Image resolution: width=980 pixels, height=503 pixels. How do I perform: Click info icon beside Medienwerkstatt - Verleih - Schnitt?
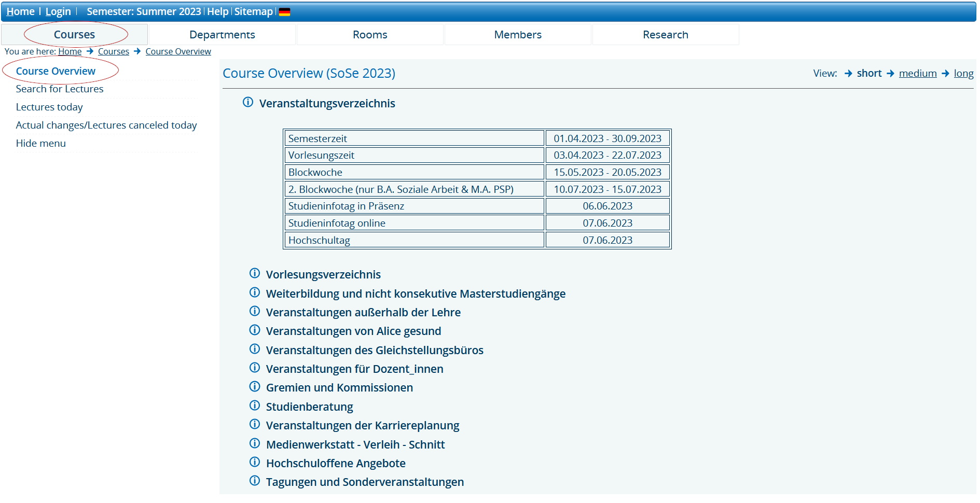pyautogui.click(x=255, y=443)
